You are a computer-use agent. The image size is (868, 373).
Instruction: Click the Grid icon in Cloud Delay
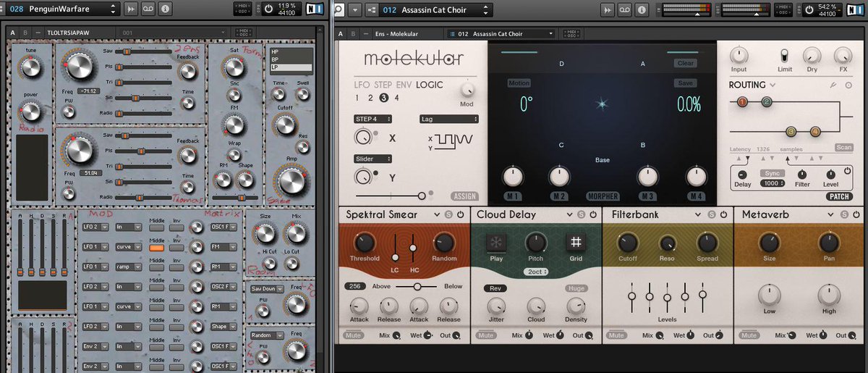tap(576, 243)
